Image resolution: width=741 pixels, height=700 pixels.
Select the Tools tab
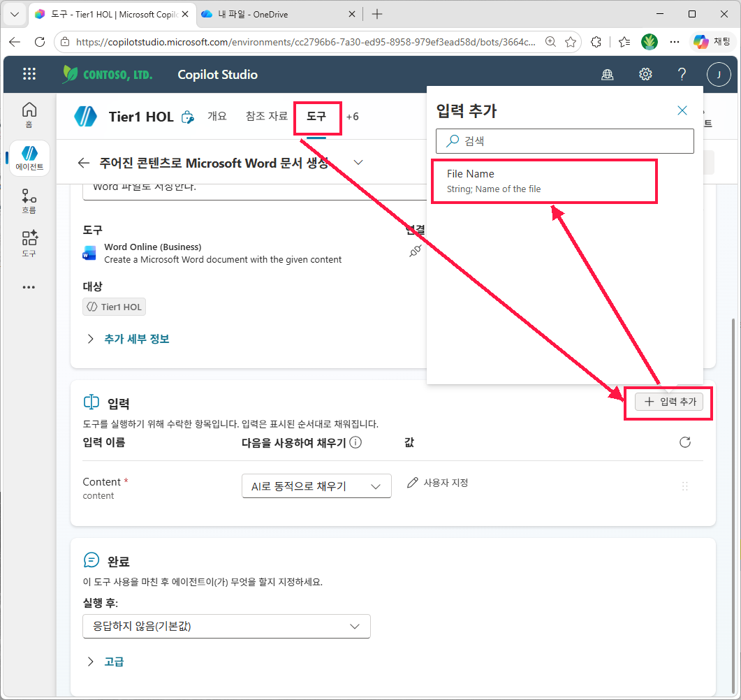click(316, 116)
